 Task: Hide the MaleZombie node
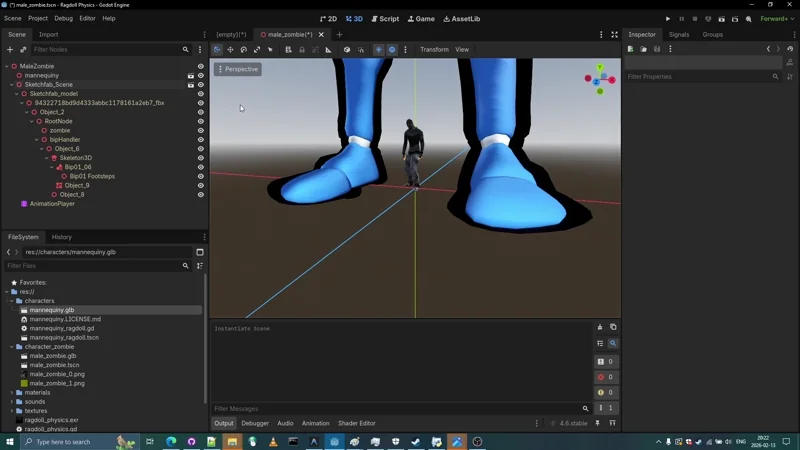coord(200,66)
